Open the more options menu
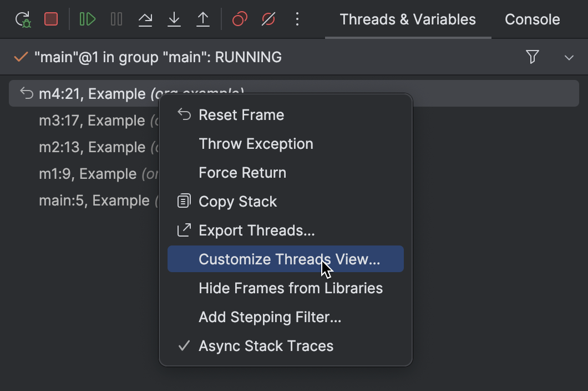This screenshot has height=391, width=588. coord(297,19)
